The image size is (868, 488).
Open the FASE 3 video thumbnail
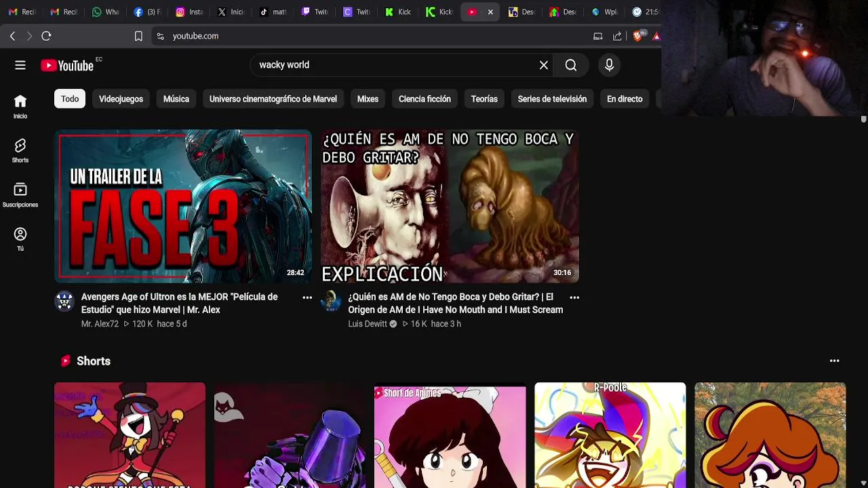[x=183, y=206]
